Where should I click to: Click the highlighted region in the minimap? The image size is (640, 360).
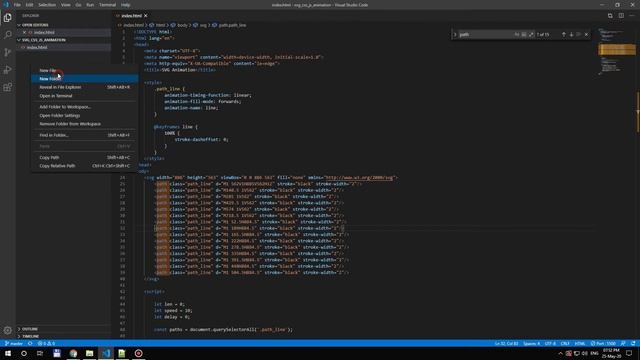coord(617,49)
